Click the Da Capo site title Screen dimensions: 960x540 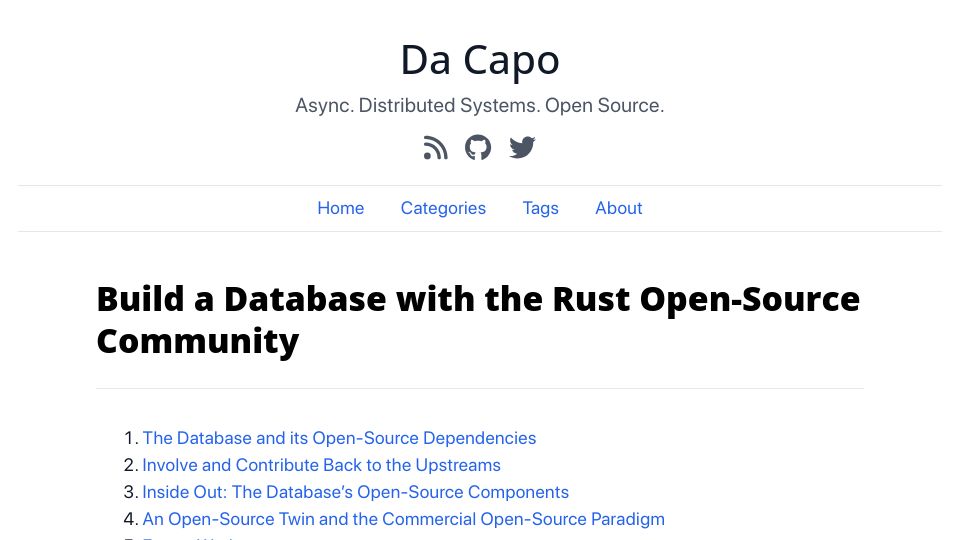click(x=480, y=60)
